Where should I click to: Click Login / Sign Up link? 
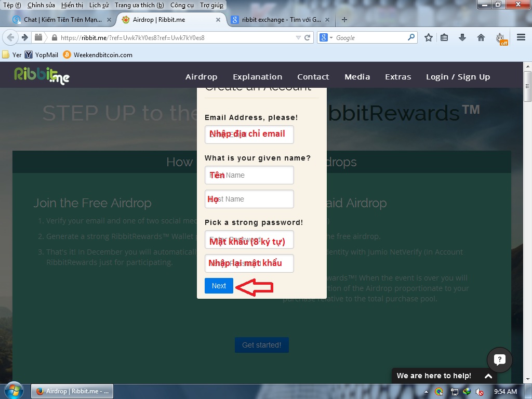458,77
